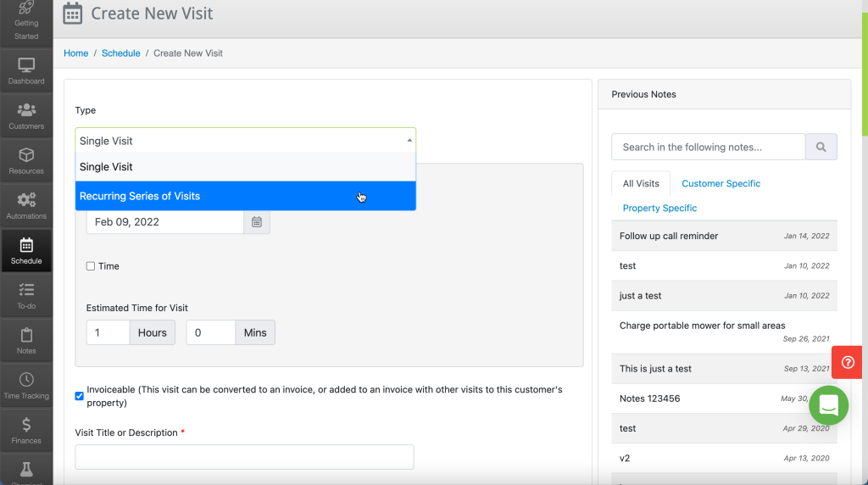Switch to Customer Specific tab
The height and width of the screenshot is (485, 868).
pyautogui.click(x=721, y=183)
